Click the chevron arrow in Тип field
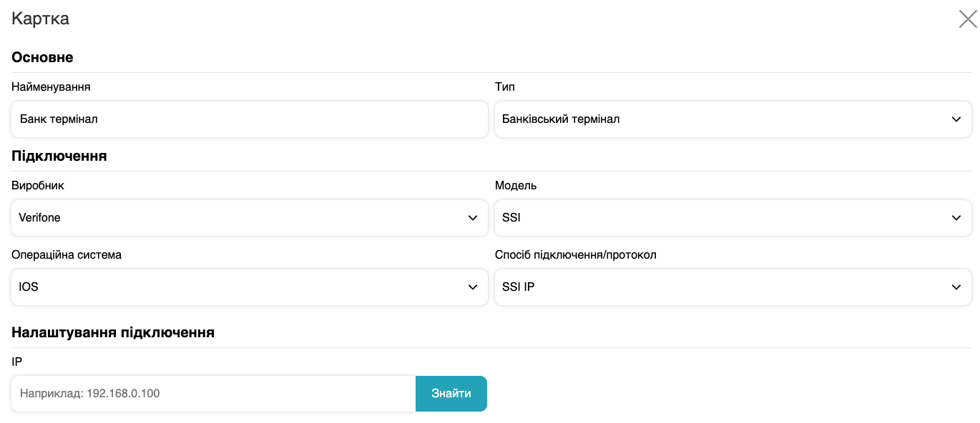980x423 pixels. coord(956,119)
